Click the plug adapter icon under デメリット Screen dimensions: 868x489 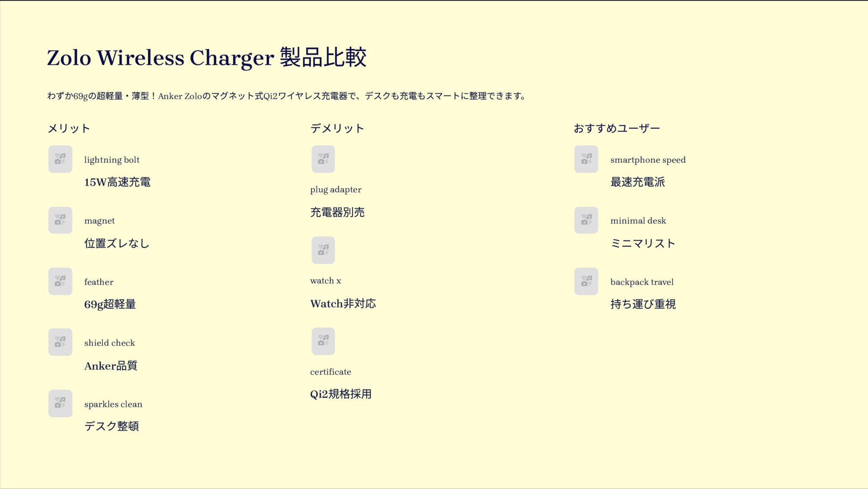(323, 159)
